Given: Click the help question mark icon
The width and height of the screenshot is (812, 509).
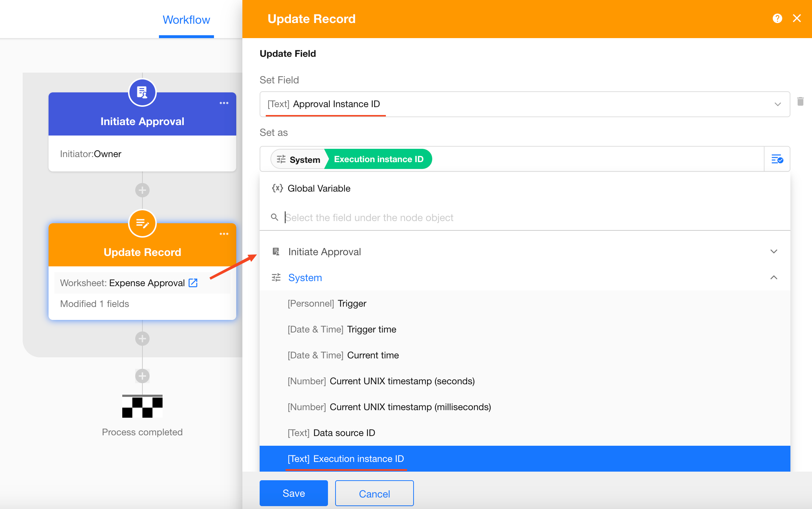Looking at the screenshot, I should 777,18.
